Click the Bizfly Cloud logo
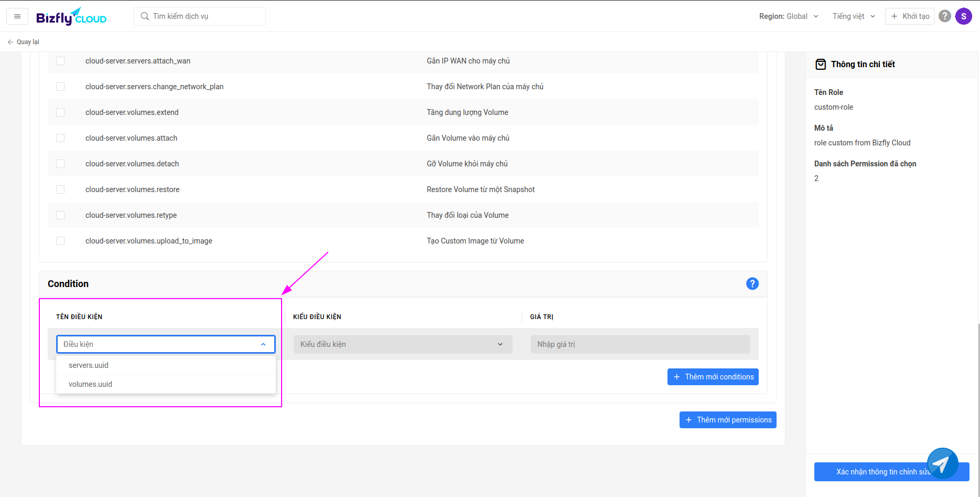The image size is (980, 497). click(71, 17)
